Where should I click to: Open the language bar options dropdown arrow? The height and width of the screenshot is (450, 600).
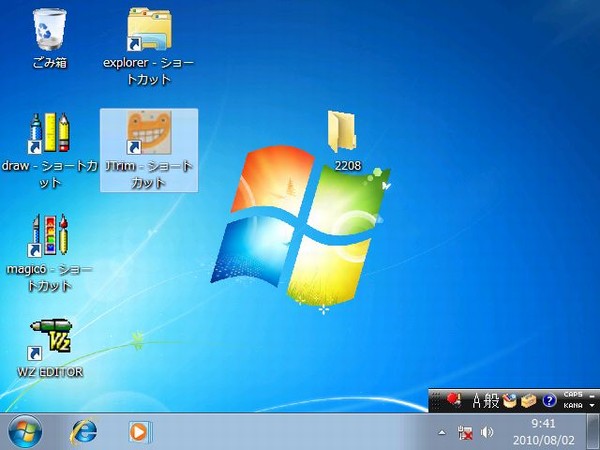tap(592, 406)
